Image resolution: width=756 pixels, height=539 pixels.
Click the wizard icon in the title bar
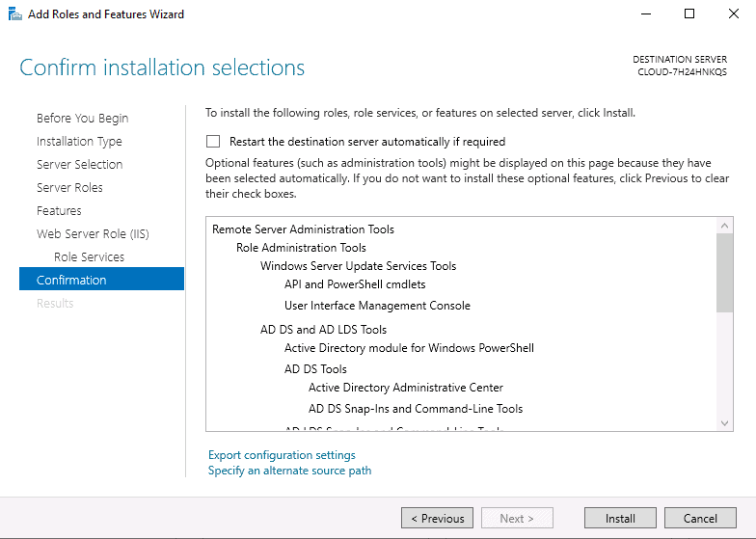[15, 13]
